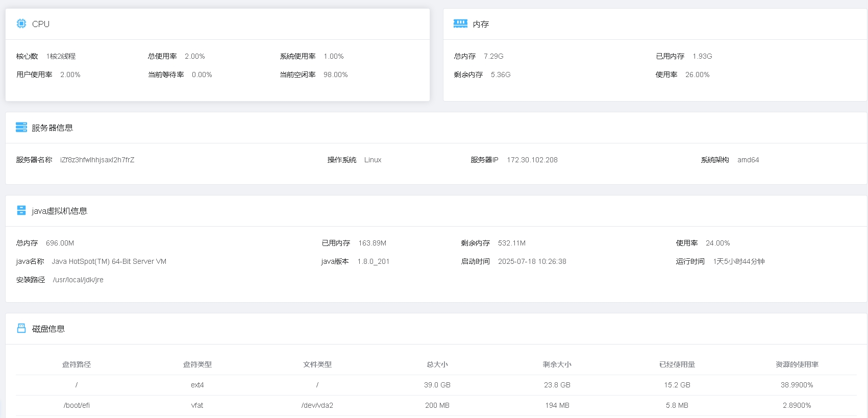Click the icon beside java虚拟机信息
868x418 pixels.
point(21,210)
